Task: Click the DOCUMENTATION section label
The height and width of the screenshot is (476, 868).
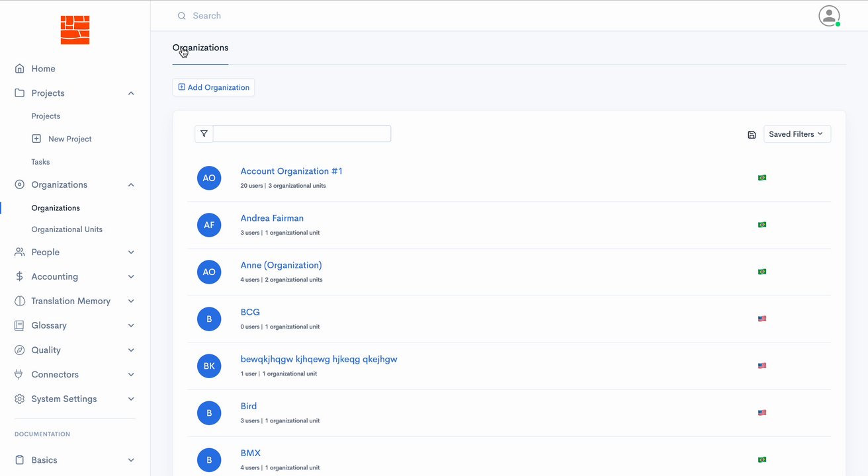Action: coord(42,434)
